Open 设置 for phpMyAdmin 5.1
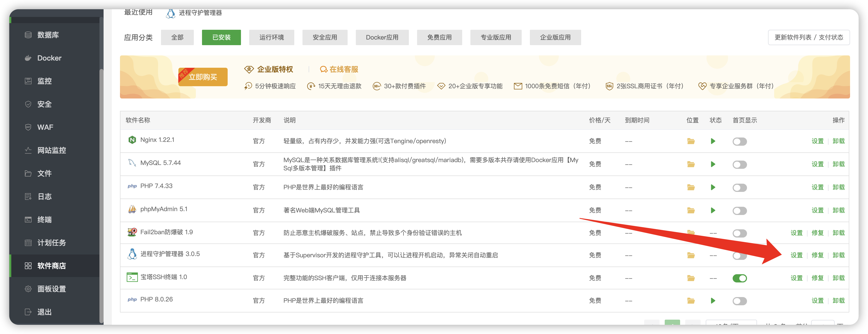This screenshot has height=334, width=868. 817,211
